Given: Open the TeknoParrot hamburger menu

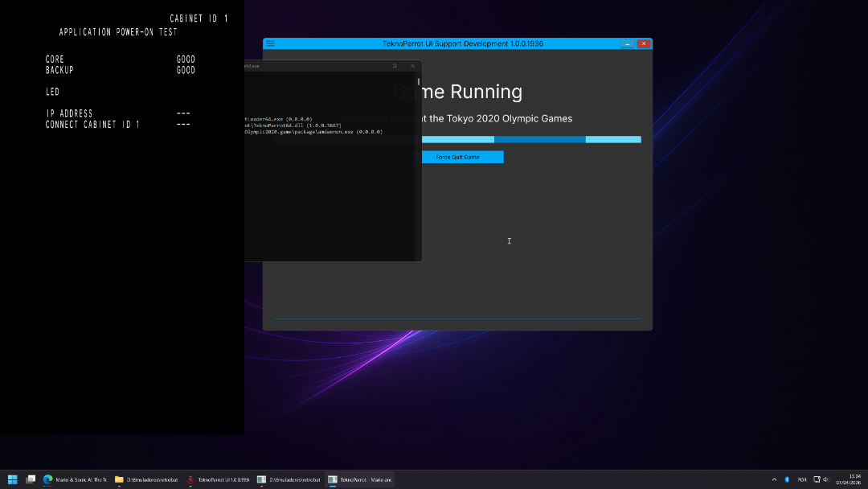Looking at the screenshot, I should (271, 43).
